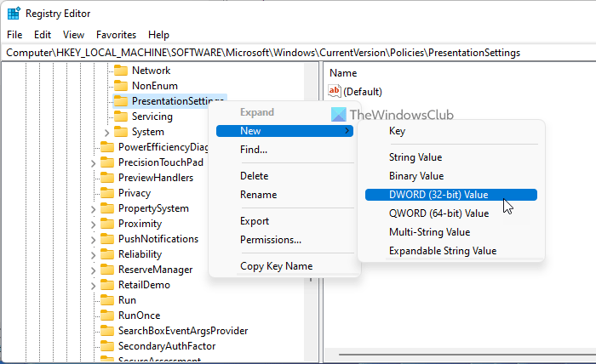Select the Servicing key label
This screenshot has height=364, width=596.
[x=152, y=117]
